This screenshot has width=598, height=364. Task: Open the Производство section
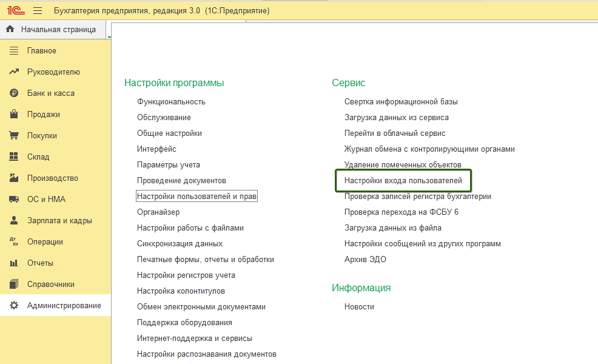(x=53, y=178)
